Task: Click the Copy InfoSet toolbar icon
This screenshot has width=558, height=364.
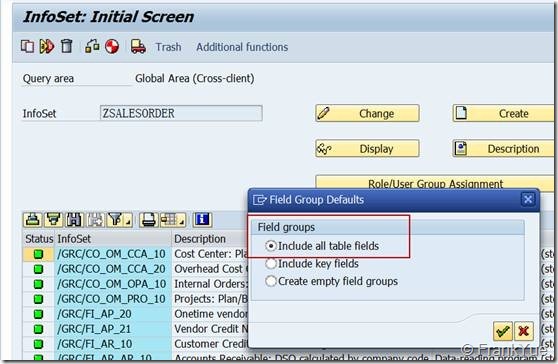Action: 27,46
